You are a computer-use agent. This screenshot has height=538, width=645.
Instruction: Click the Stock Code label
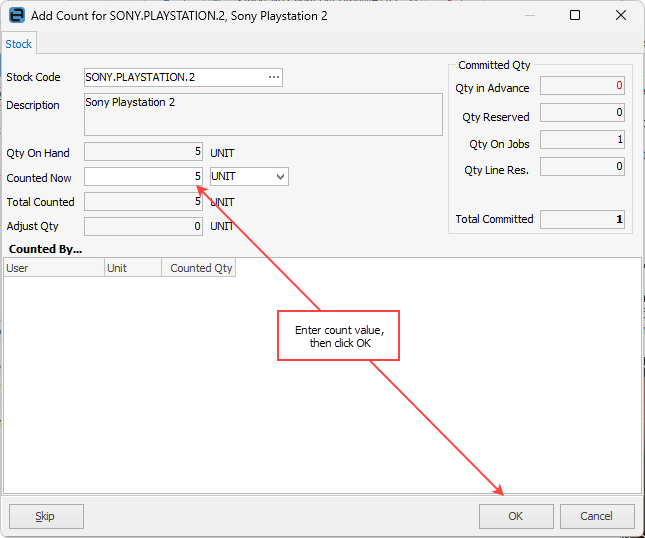[x=33, y=77]
